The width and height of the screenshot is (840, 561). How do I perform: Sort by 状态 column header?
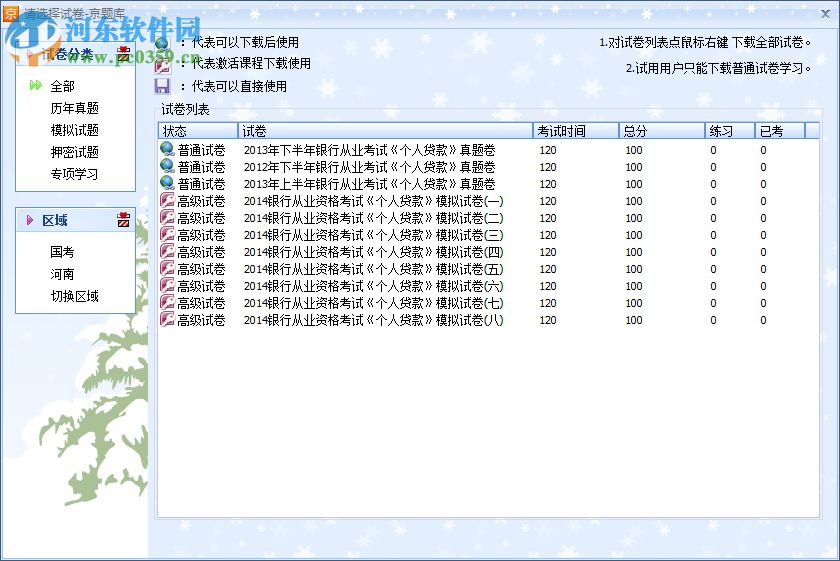click(x=198, y=131)
